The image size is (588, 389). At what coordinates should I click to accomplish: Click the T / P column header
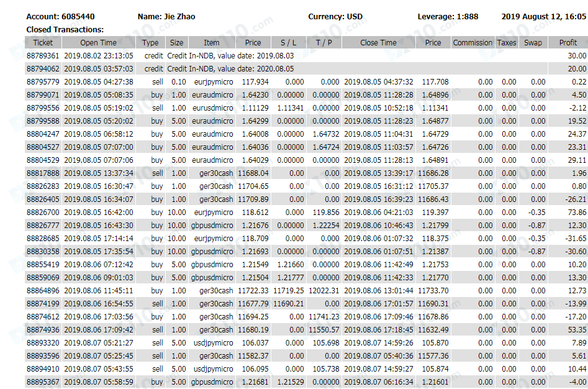[323, 42]
